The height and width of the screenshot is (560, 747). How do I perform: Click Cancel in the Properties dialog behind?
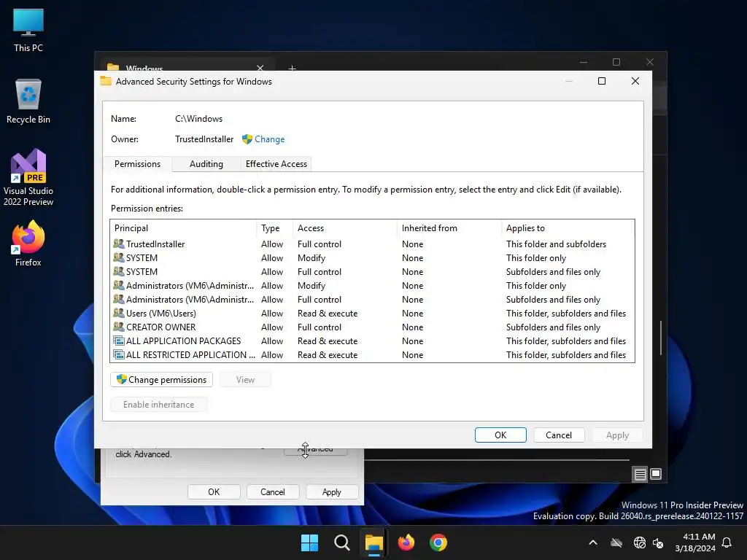[273, 492]
